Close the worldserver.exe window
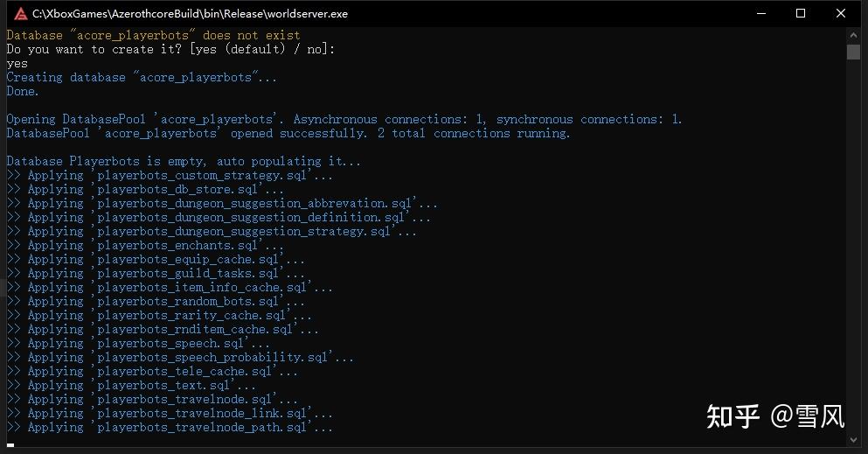This screenshot has width=868, height=454. 842,14
